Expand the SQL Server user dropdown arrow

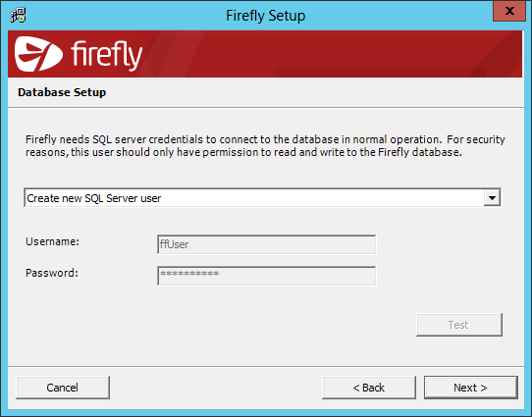(492, 197)
